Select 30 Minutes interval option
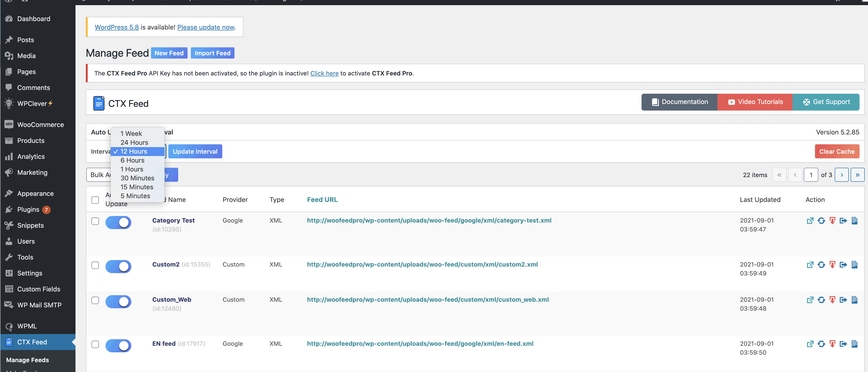868x372 pixels. (x=137, y=178)
